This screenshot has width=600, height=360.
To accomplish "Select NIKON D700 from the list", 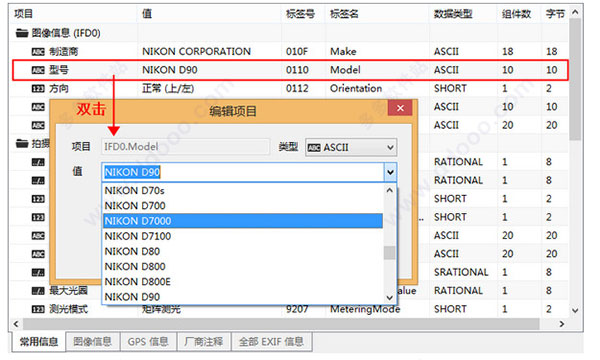I will point(243,206).
